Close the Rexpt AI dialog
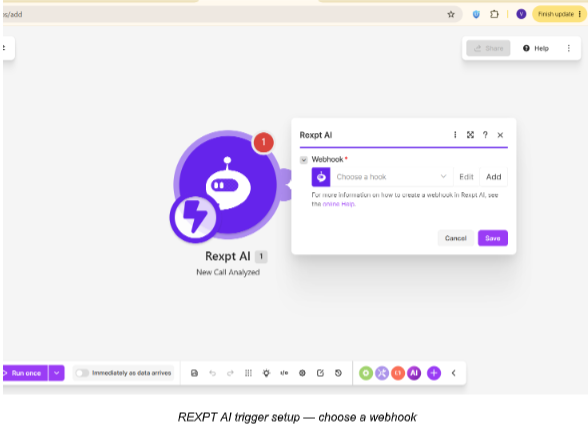Screen dimensions: 588x429 point(500,135)
